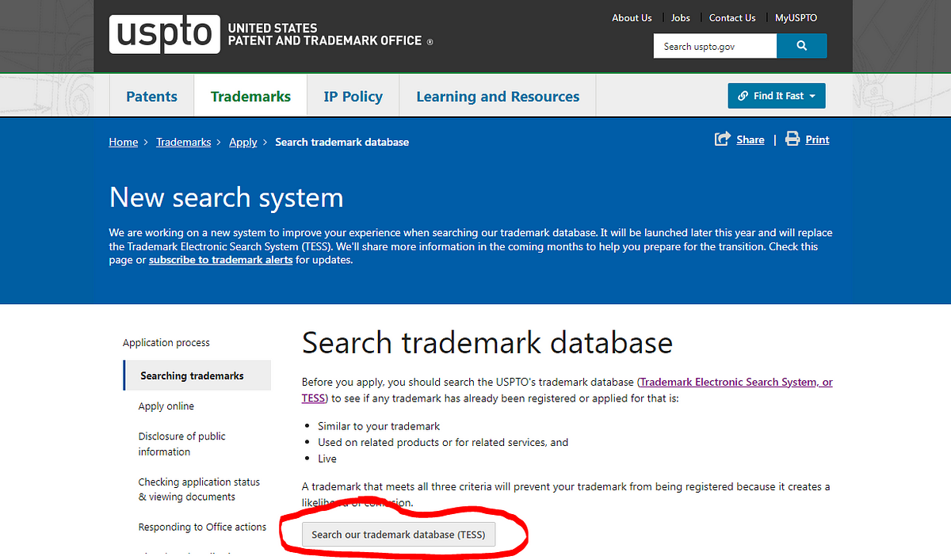951x560 pixels.
Task: Open the Learning and Resources tab
Action: click(498, 97)
